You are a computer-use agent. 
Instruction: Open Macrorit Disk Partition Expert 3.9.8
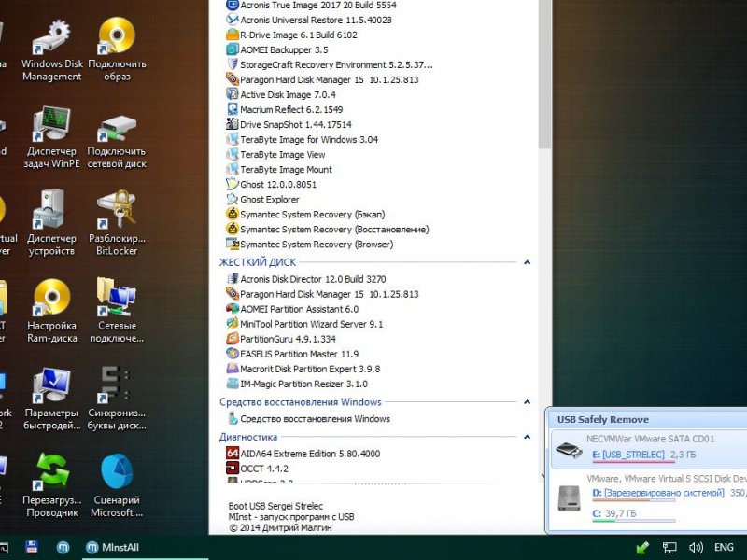point(303,369)
